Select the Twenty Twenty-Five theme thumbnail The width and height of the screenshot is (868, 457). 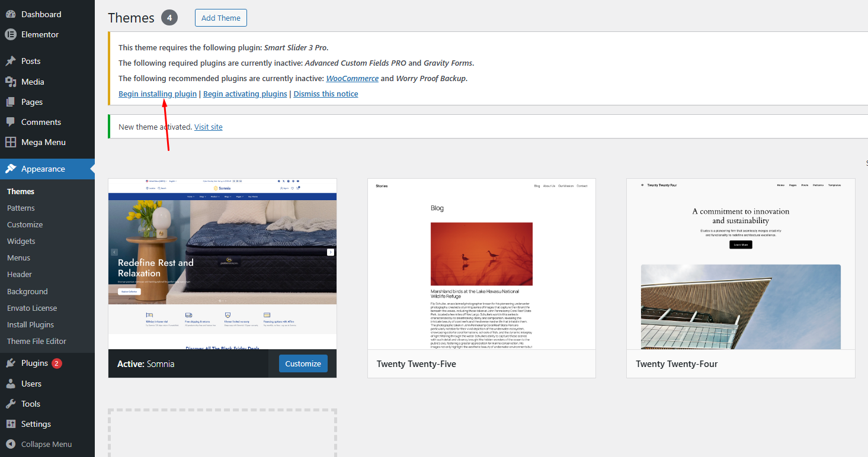click(481, 264)
